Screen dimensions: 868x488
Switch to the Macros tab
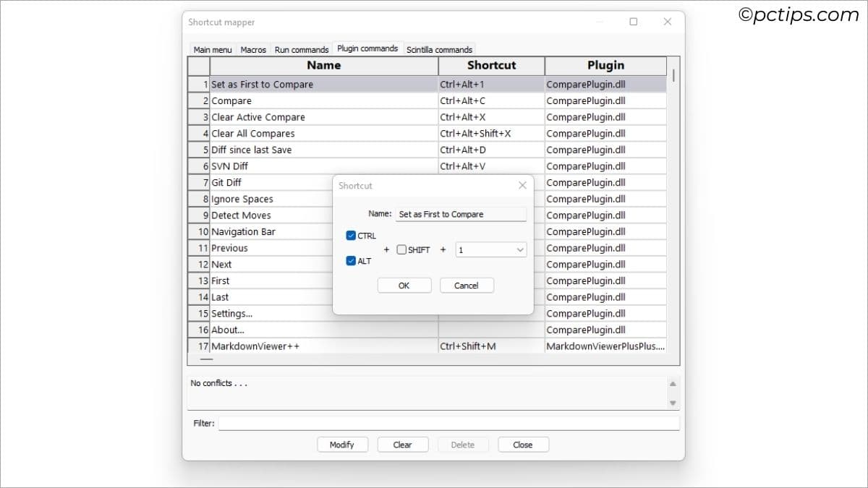pos(253,48)
